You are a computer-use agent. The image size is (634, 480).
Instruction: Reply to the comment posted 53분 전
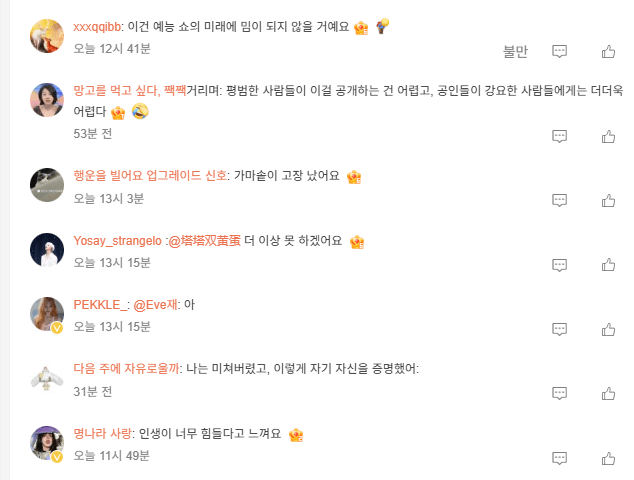click(x=560, y=137)
